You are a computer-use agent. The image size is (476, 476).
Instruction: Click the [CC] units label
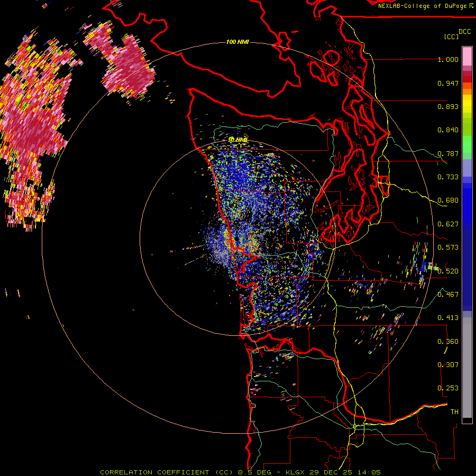(452, 36)
